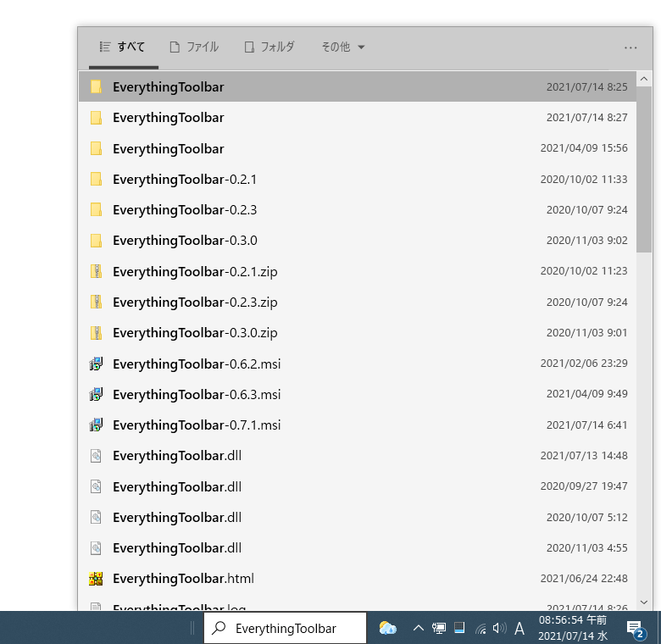661x644 pixels.
Task: Select EverythingToolbar-0.3.0 folder name
Action: 185,241
